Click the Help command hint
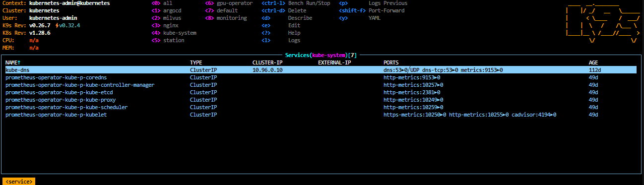Screen dimensions: 644x185 (281, 33)
